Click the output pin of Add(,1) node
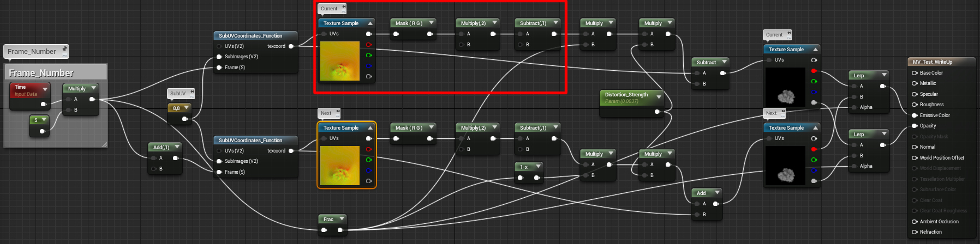Image resolution: width=980 pixels, height=244 pixels. (176, 158)
